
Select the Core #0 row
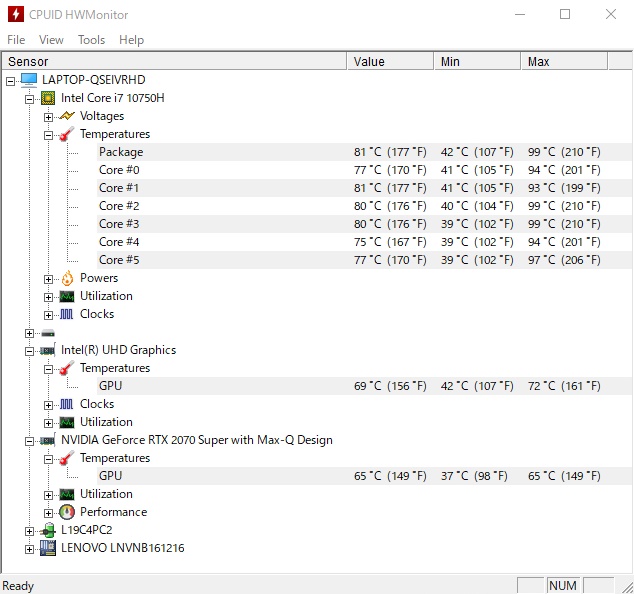(365, 170)
